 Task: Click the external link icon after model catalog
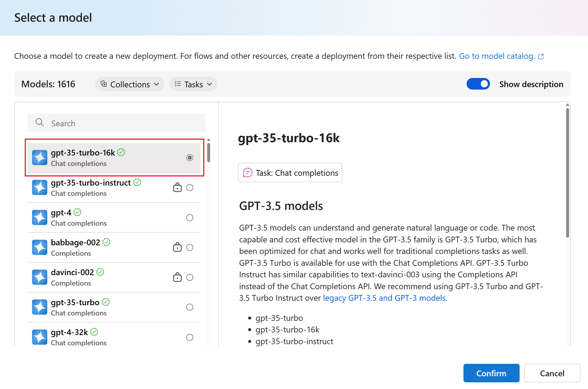(x=541, y=56)
